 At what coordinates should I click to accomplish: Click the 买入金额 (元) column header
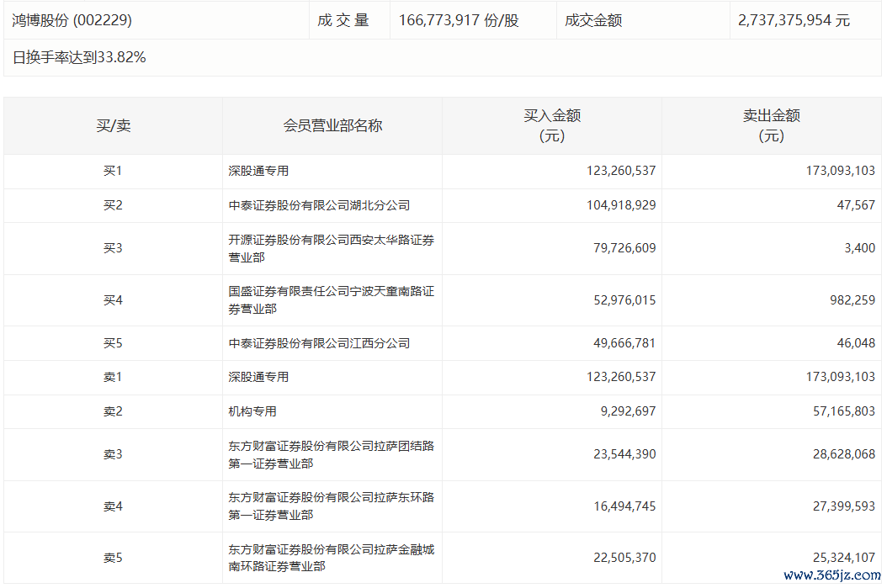coord(552,125)
